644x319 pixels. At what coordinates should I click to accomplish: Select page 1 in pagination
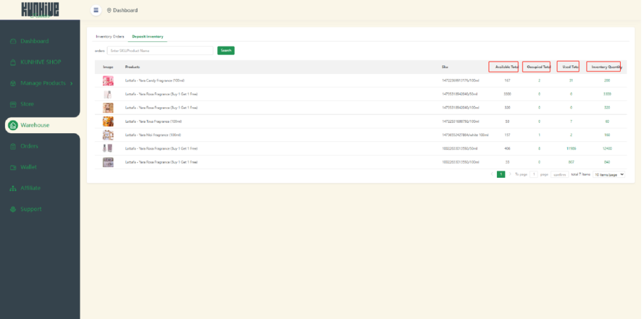pyautogui.click(x=501, y=175)
